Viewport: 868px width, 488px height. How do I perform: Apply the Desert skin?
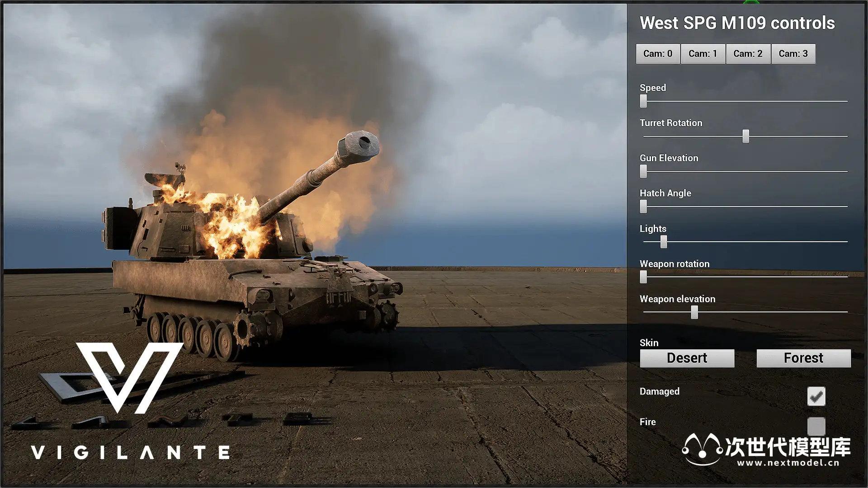tap(687, 358)
